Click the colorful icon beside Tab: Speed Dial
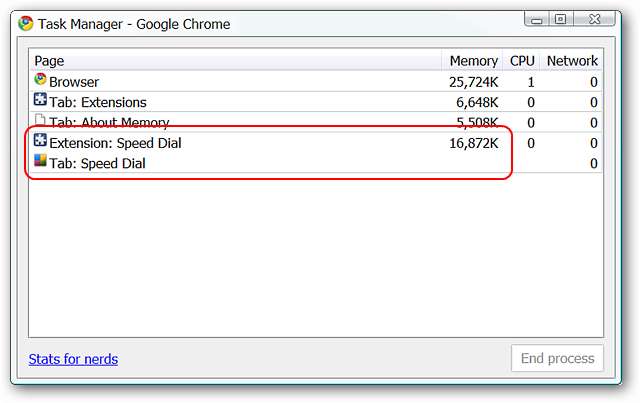Image resolution: width=640 pixels, height=403 pixels. coord(40,162)
